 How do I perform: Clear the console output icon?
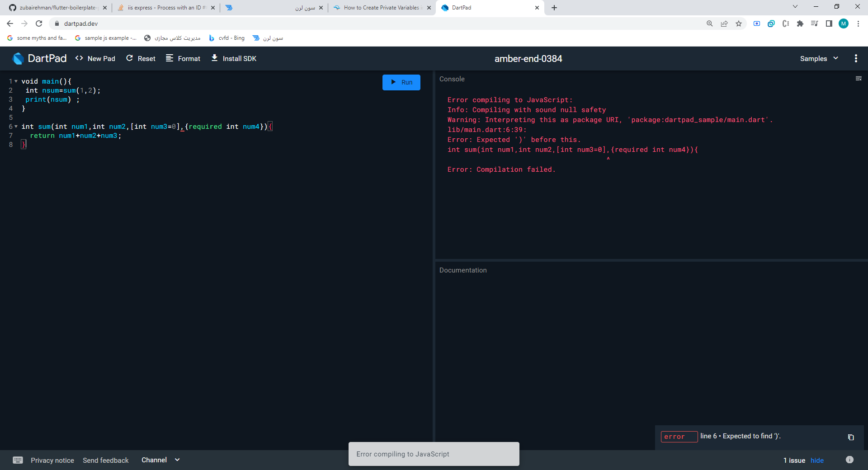[x=859, y=79]
